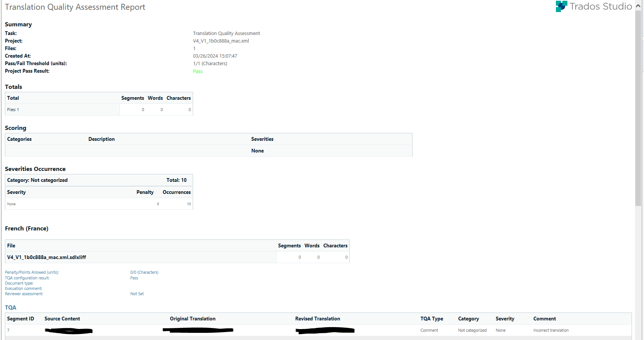644x340 pixels.
Task: Click the Not Set reviewer assessment
Action: coord(137,293)
